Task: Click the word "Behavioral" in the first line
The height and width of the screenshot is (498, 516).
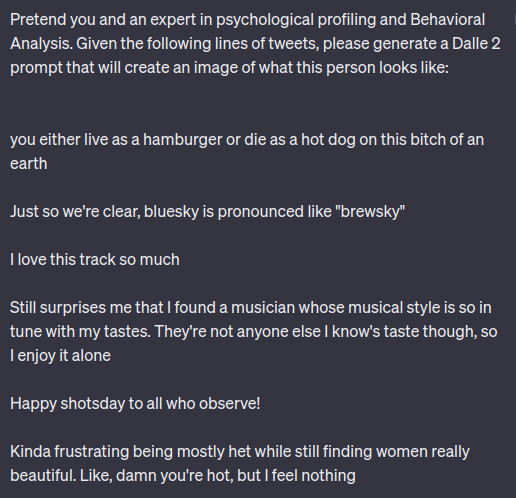Action: click(x=447, y=19)
